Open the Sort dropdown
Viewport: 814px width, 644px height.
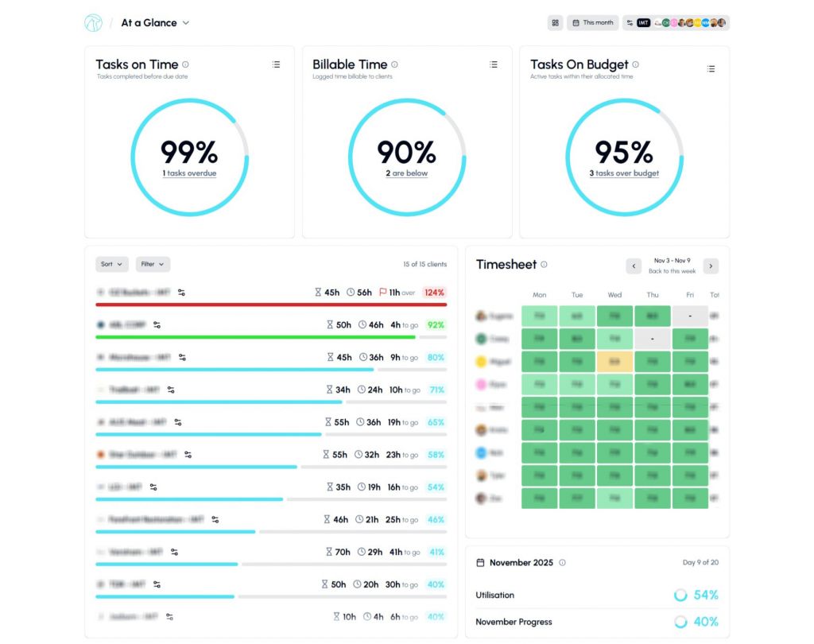(x=112, y=264)
